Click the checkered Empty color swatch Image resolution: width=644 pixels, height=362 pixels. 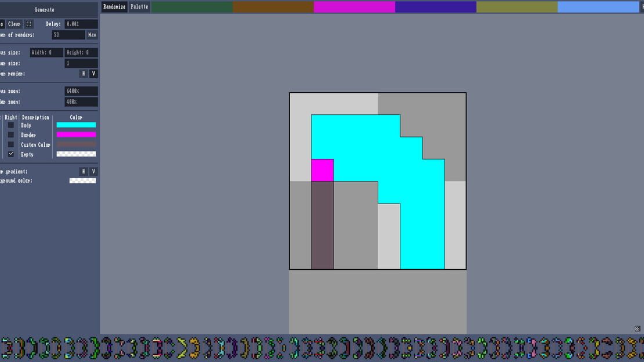tap(76, 154)
